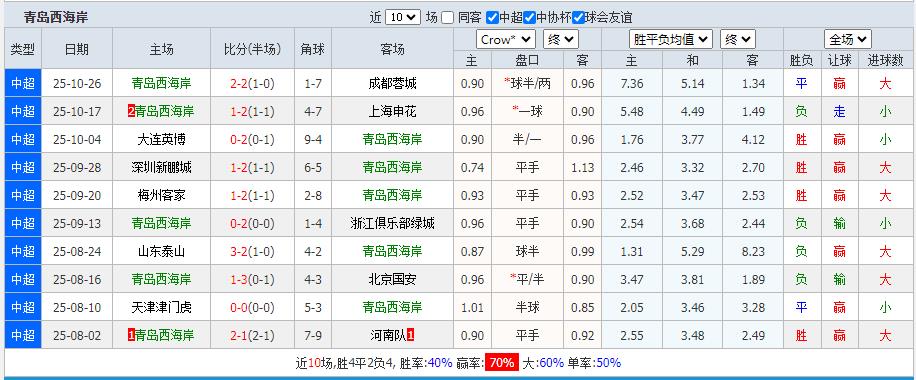Open the 大连英博 team link
The height and width of the screenshot is (380, 916).
point(161,140)
